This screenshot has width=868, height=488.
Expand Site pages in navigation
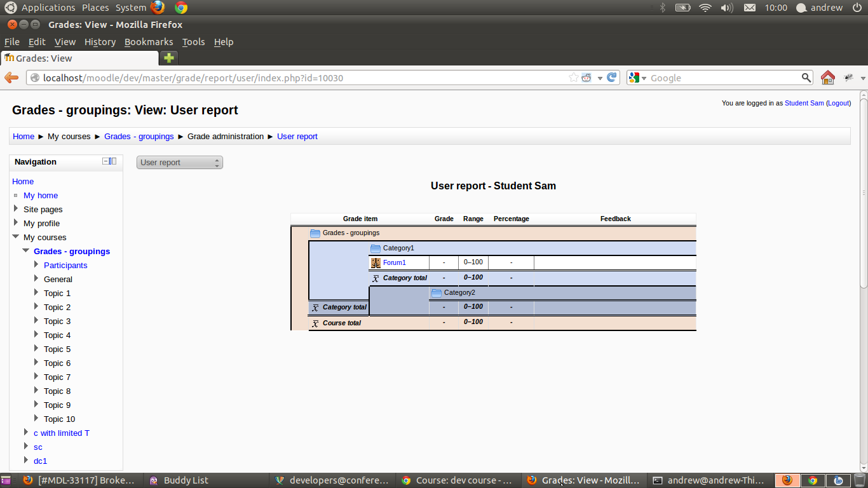click(x=16, y=208)
